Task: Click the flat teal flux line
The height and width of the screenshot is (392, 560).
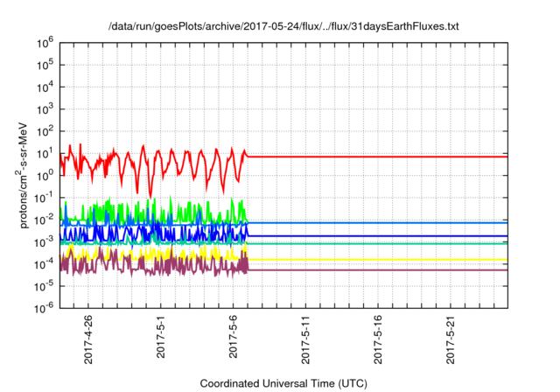Action: (x=377, y=244)
